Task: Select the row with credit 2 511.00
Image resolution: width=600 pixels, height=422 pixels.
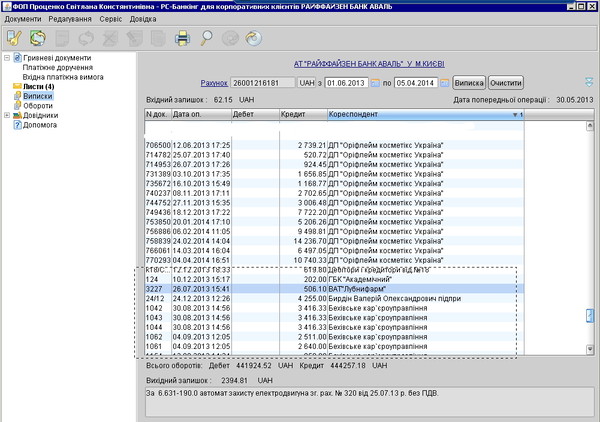Action: (x=334, y=337)
